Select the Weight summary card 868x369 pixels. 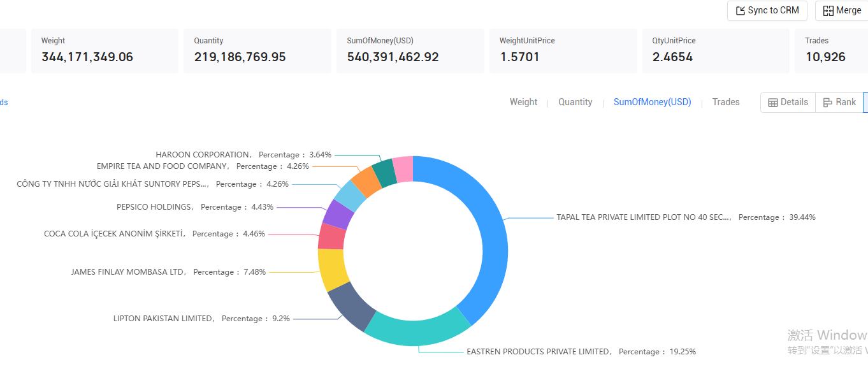105,50
